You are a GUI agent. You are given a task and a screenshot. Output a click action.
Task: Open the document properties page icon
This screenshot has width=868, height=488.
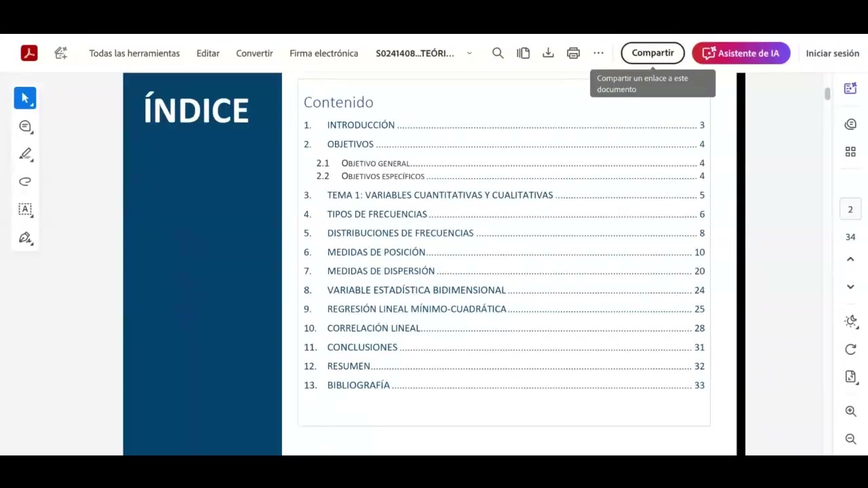850,377
